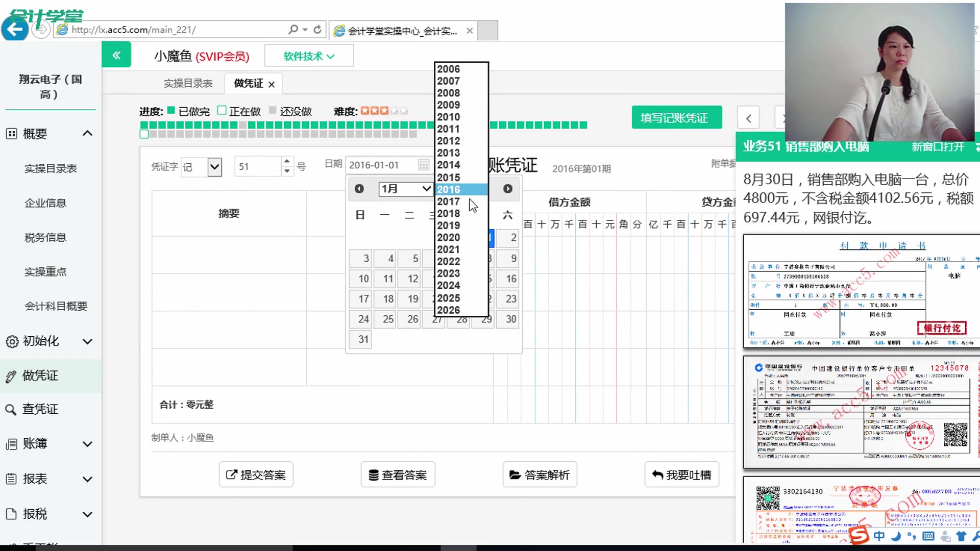Viewport: 980px width, 551px height.
Task: Click the 报表 reports icon in sidebar
Action: 12,479
